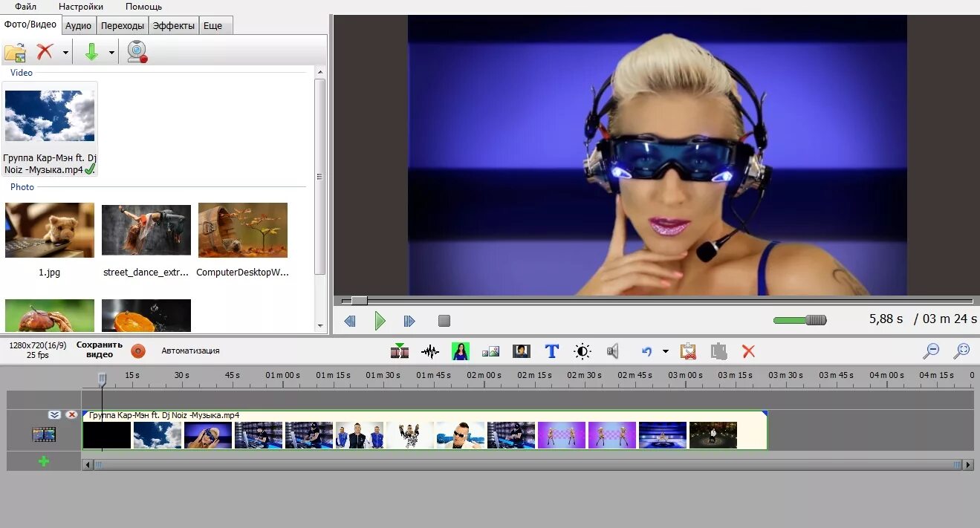Click the Photo section header in library
980x528 pixels.
point(22,187)
